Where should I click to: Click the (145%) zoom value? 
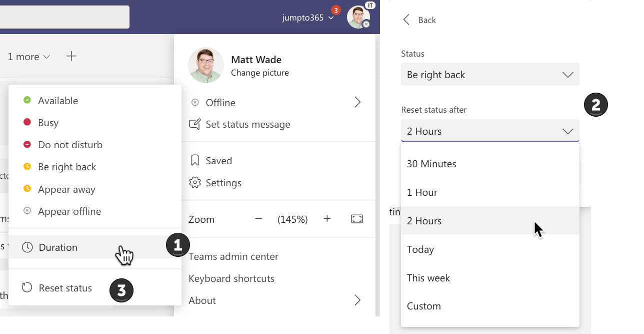(293, 219)
